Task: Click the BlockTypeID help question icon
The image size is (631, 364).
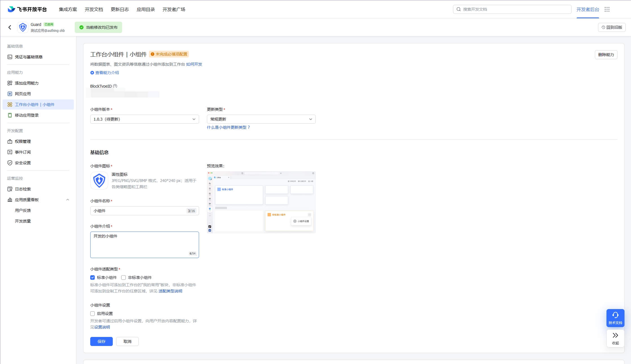Action: (x=115, y=86)
